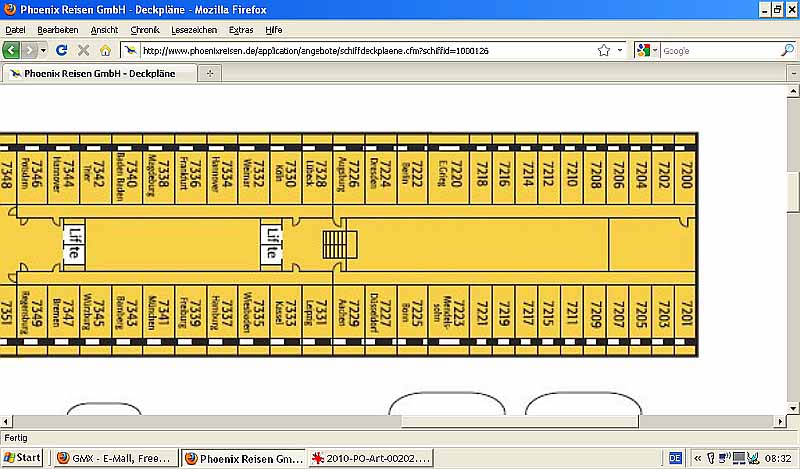
Task: Select cabin 7347 Bremen
Action: (64, 311)
